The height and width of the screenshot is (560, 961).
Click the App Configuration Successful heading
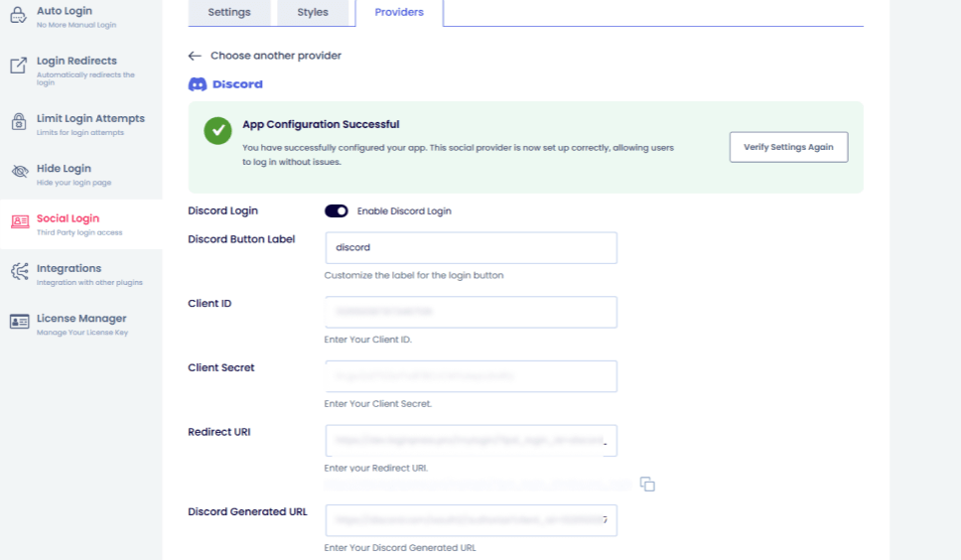(x=321, y=124)
